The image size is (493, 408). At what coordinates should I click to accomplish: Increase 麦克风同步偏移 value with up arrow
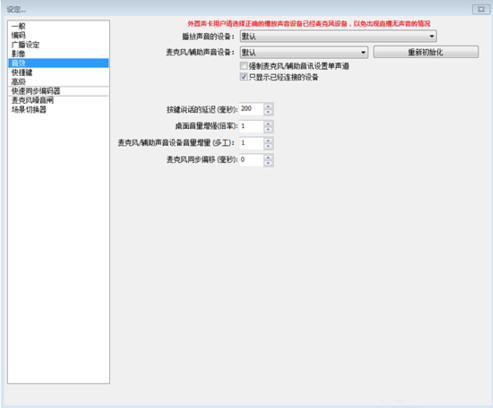click(268, 157)
